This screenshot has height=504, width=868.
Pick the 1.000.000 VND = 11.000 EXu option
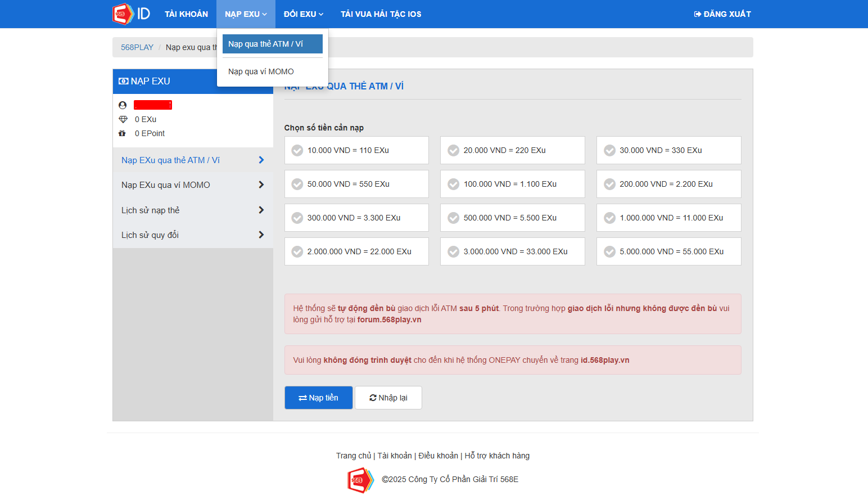pyautogui.click(x=669, y=218)
